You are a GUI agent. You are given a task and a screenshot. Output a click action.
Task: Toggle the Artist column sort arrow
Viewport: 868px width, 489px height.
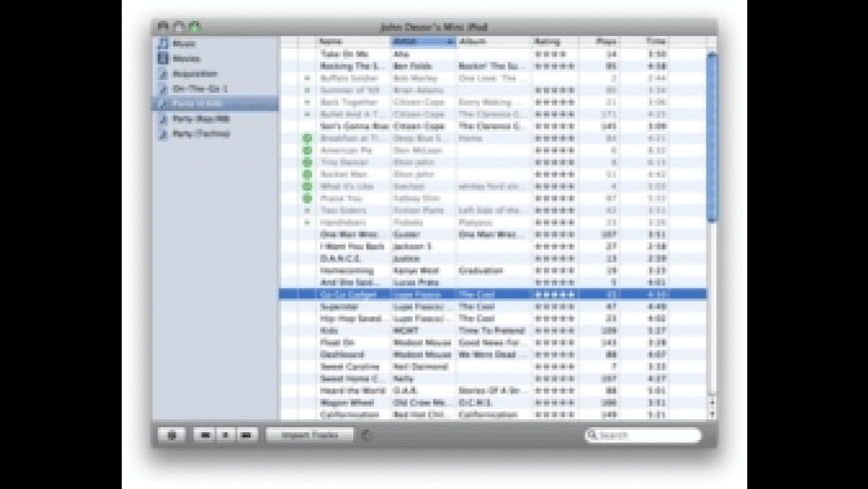point(450,42)
